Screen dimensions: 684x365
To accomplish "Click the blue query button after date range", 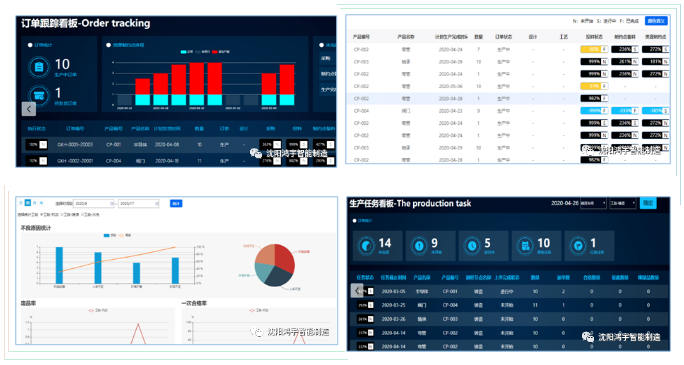I will click(176, 204).
